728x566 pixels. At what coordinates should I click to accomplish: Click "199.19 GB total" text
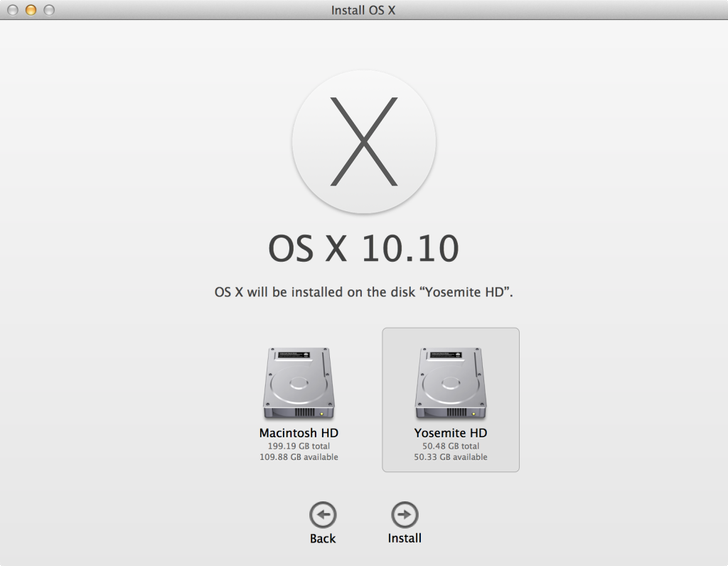(299, 446)
